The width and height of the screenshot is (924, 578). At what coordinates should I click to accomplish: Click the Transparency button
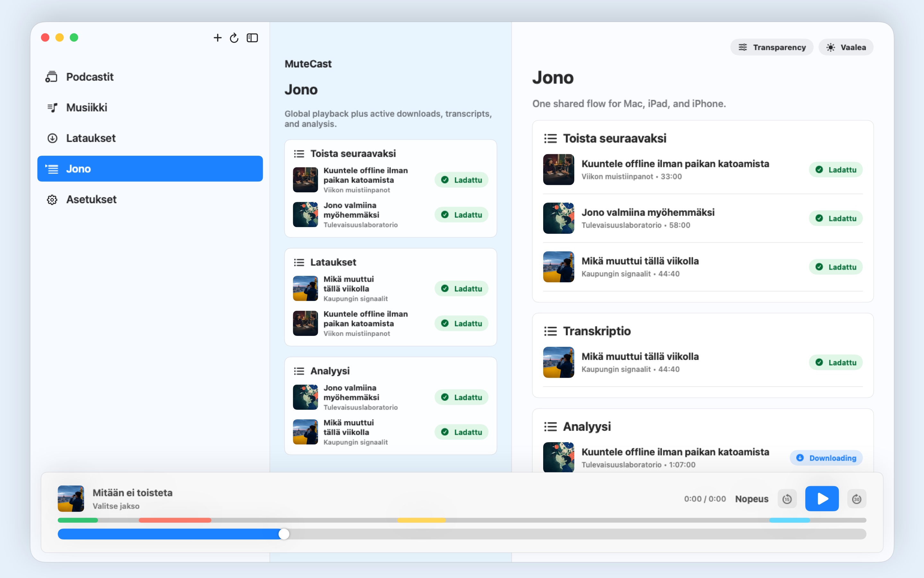coord(772,47)
